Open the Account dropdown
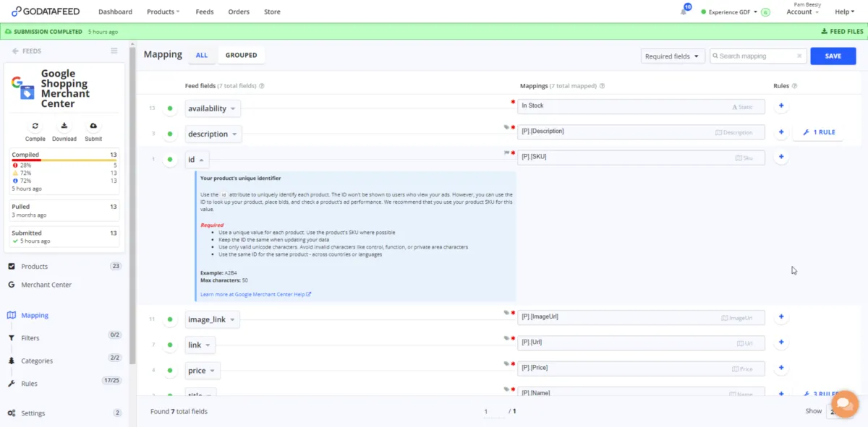Image resolution: width=868 pixels, height=427 pixels. point(802,12)
